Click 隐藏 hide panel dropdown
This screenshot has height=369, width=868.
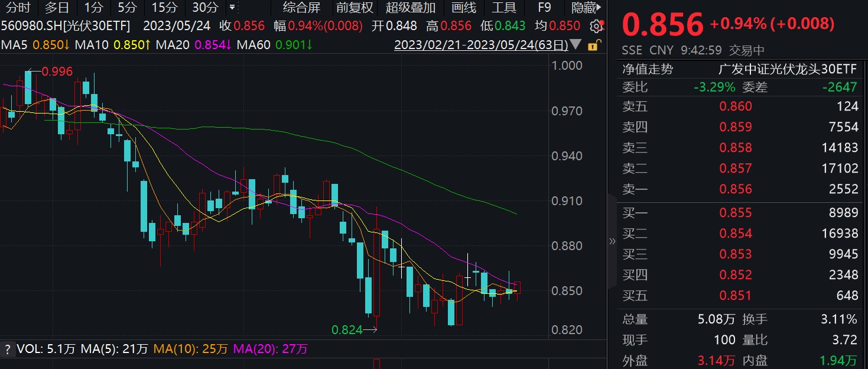click(x=587, y=8)
